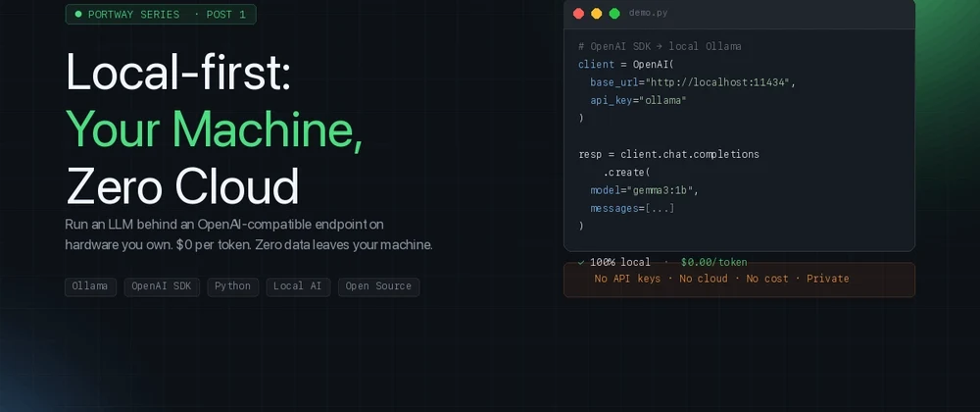Click the 'resp = client.chat.completions' line
The width and height of the screenshot is (980, 412).
tap(668, 154)
